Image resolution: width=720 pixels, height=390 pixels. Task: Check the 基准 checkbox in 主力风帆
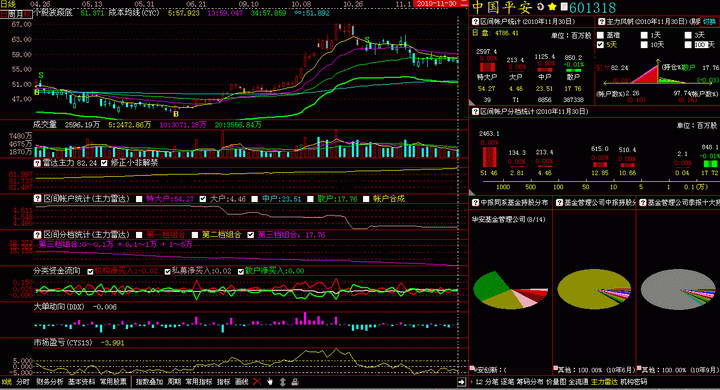coord(600,35)
